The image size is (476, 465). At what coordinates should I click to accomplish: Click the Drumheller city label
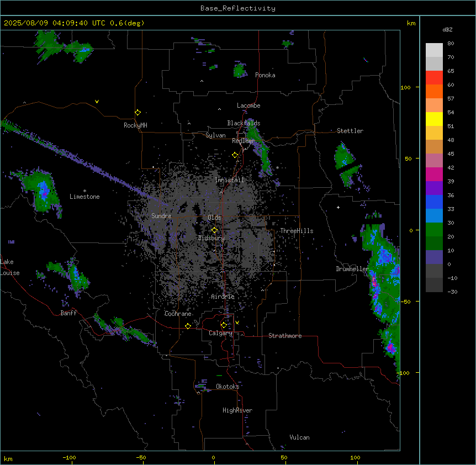352,269
